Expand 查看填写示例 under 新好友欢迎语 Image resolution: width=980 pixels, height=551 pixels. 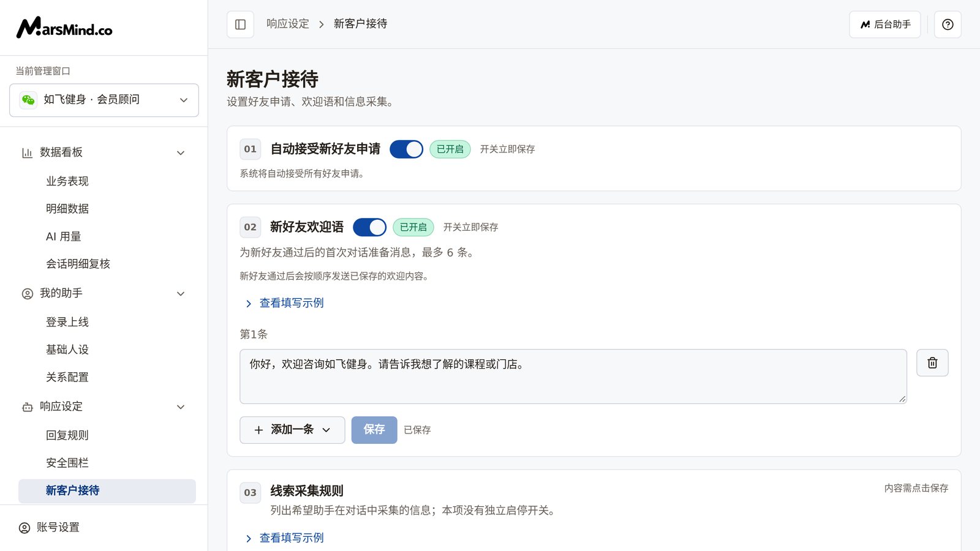[284, 303]
